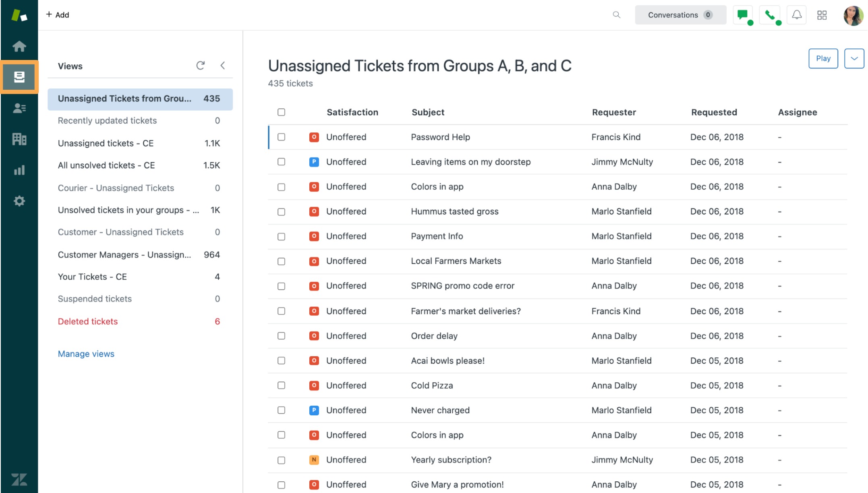
Task: Open the Customers panel icon
Action: (x=19, y=108)
